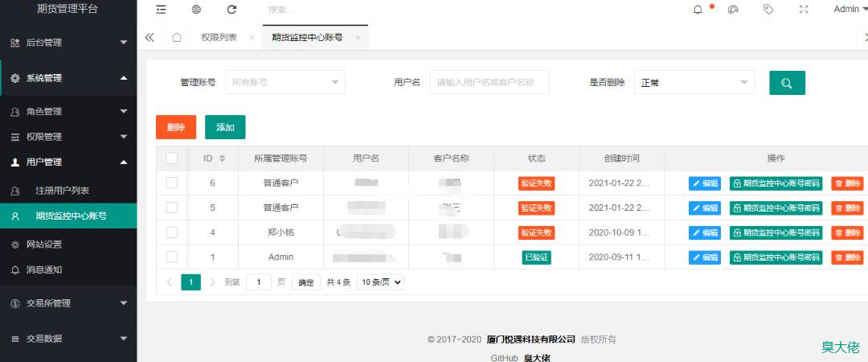Image resolution: width=868 pixels, height=362 pixels.
Task: Expand the 交易数据 menu
Action: (124, 339)
